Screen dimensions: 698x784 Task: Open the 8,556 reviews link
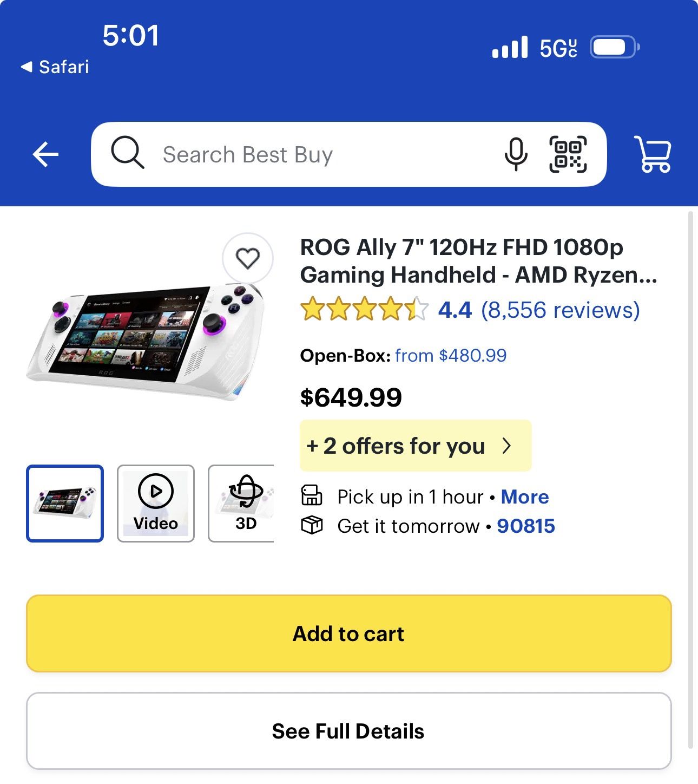[561, 310]
